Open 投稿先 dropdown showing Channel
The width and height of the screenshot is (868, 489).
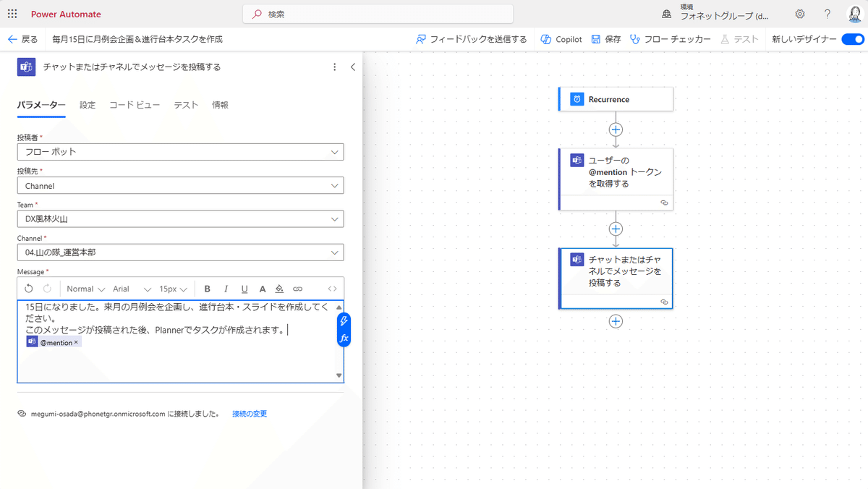(x=180, y=186)
